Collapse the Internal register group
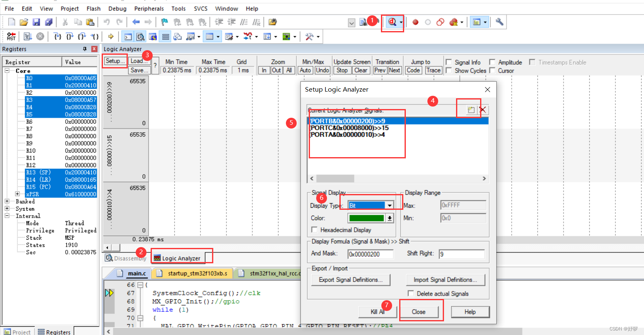The width and height of the screenshot is (644, 335). [7, 216]
